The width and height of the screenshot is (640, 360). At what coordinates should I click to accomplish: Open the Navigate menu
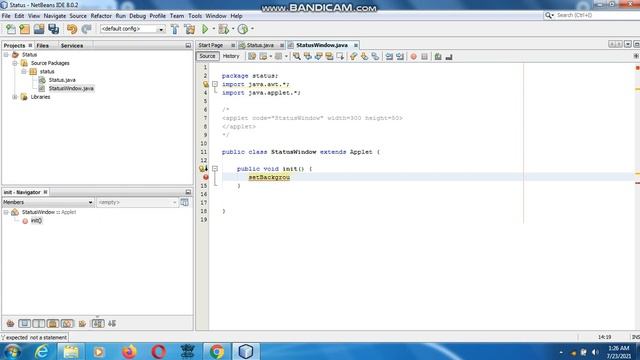tap(55, 16)
